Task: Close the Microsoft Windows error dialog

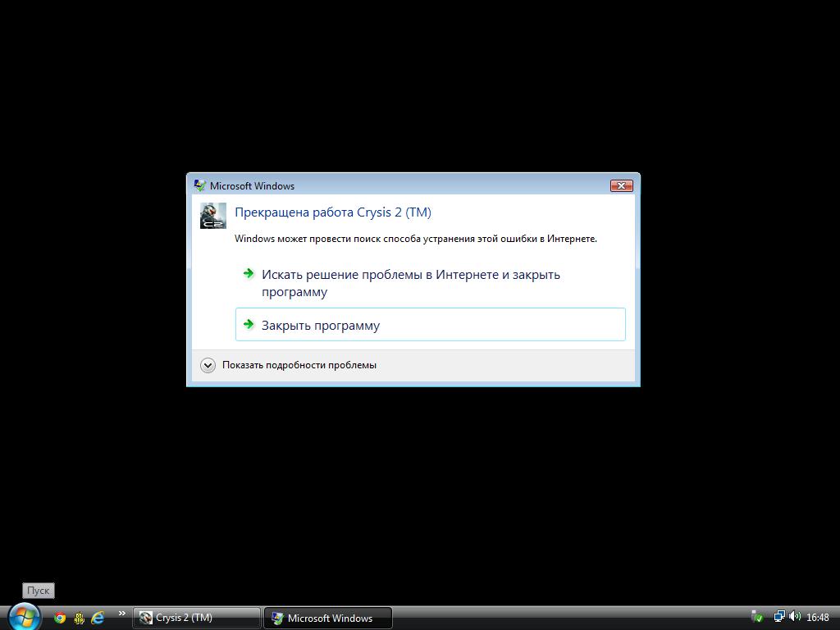Action: coord(622,186)
